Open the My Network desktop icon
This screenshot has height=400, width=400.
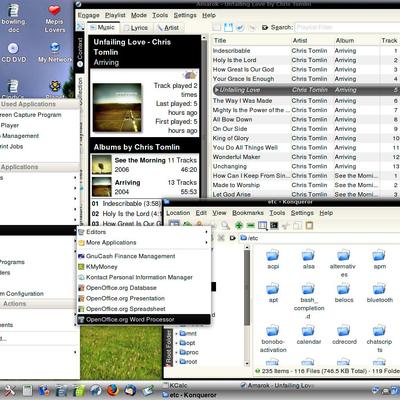[55, 53]
